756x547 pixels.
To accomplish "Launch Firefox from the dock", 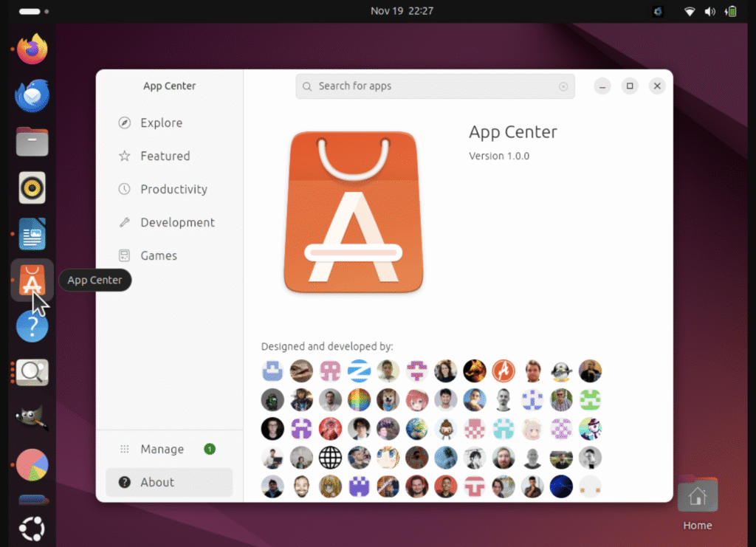I will pyautogui.click(x=32, y=50).
